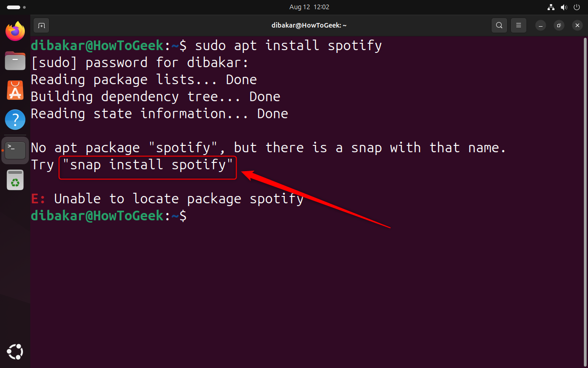Click the terminal search icon

click(499, 25)
